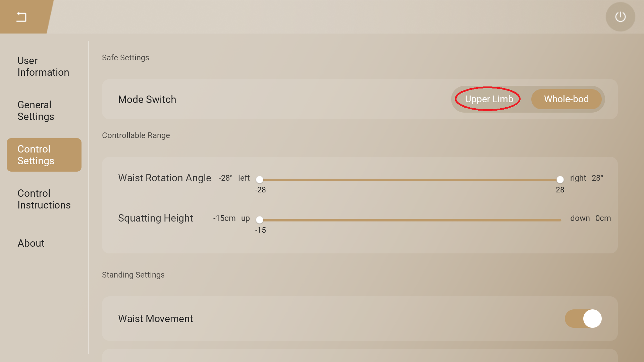The height and width of the screenshot is (362, 644).
Task: Open User Information section
Action: click(43, 66)
